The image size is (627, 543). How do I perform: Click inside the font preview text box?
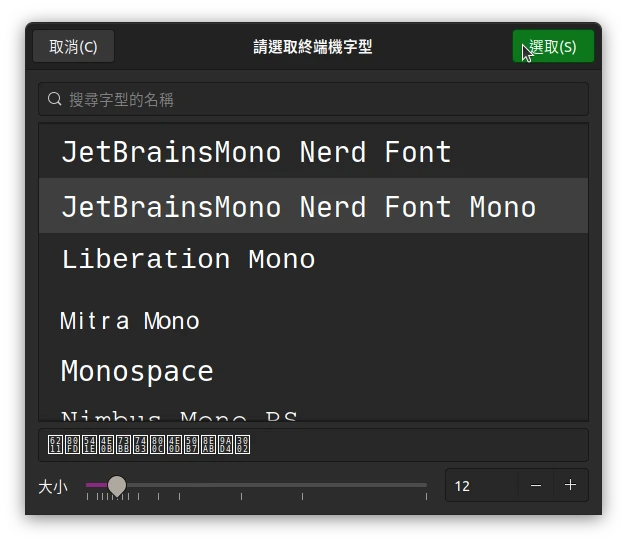[x=313, y=445]
